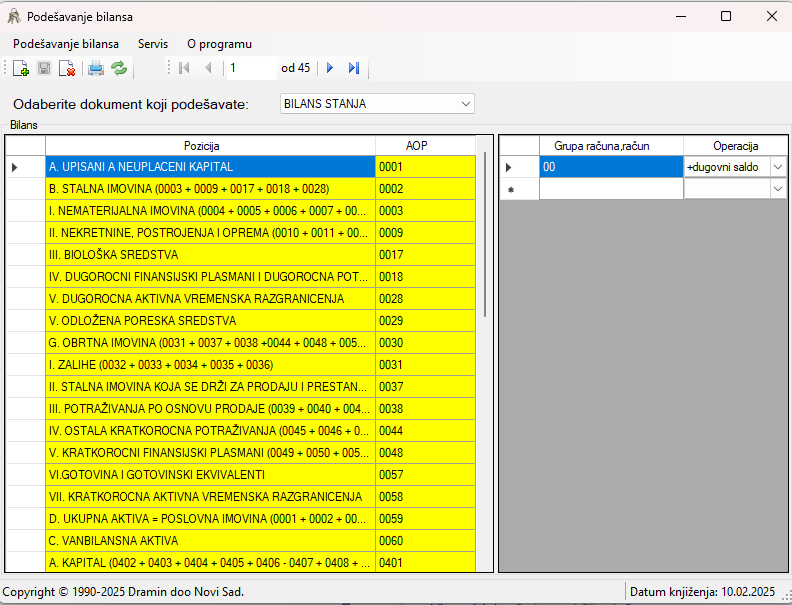Image resolution: width=792 pixels, height=605 pixels.
Task: Go to first record navigation icon
Action: 184,68
